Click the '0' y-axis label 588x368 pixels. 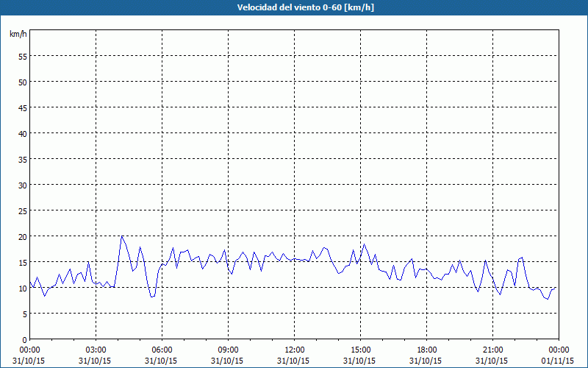[x=25, y=340]
